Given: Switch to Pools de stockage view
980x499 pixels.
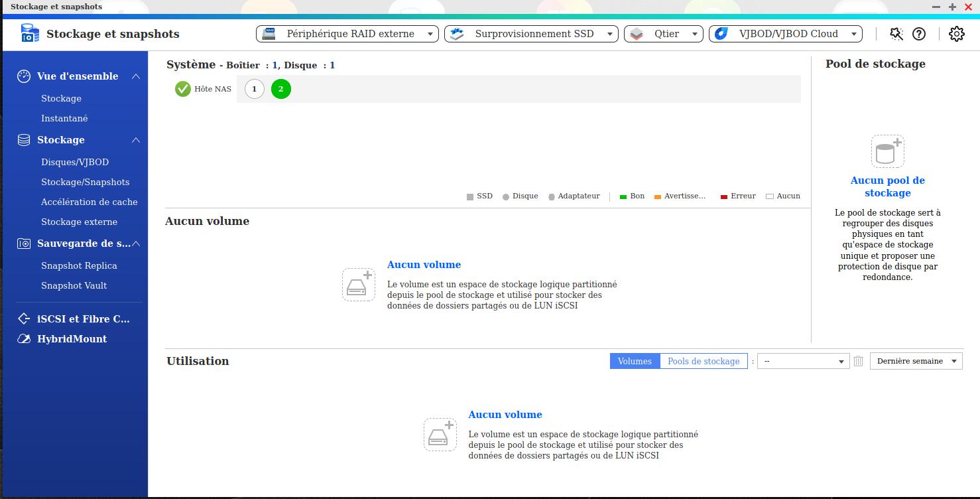Looking at the screenshot, I should point(704,361).
